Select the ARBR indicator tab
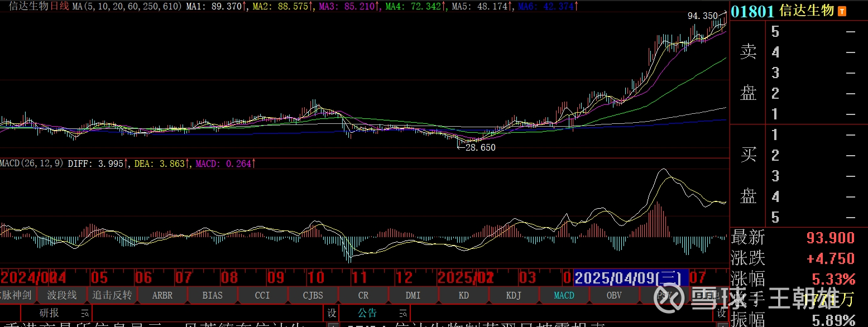868x327 pixels. tap(162, 295)
